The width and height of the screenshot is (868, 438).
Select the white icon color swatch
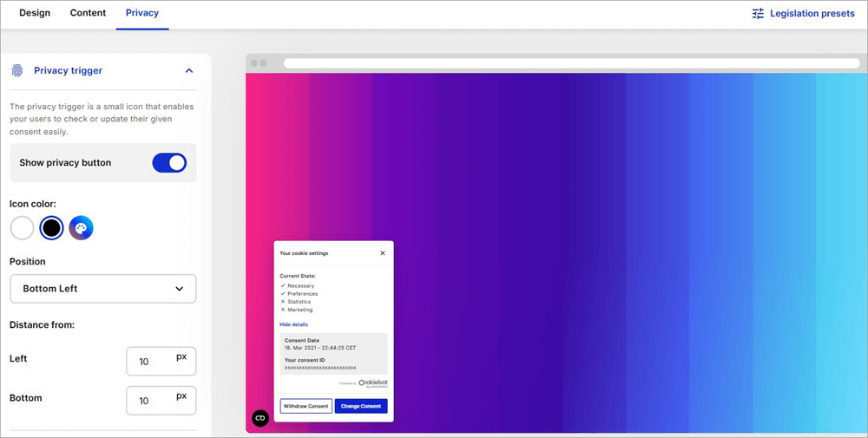(x=22, y=228)
